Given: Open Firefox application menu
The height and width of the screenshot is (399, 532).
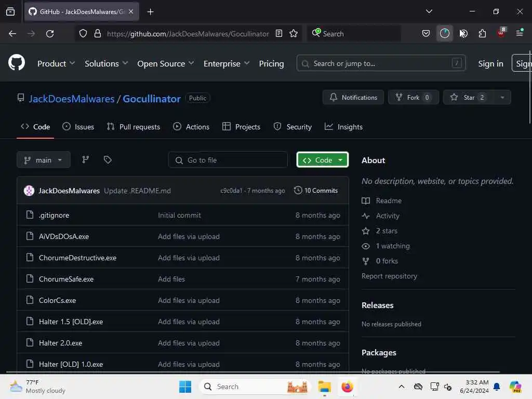Looking at the screenshot, I should [520, 33].
